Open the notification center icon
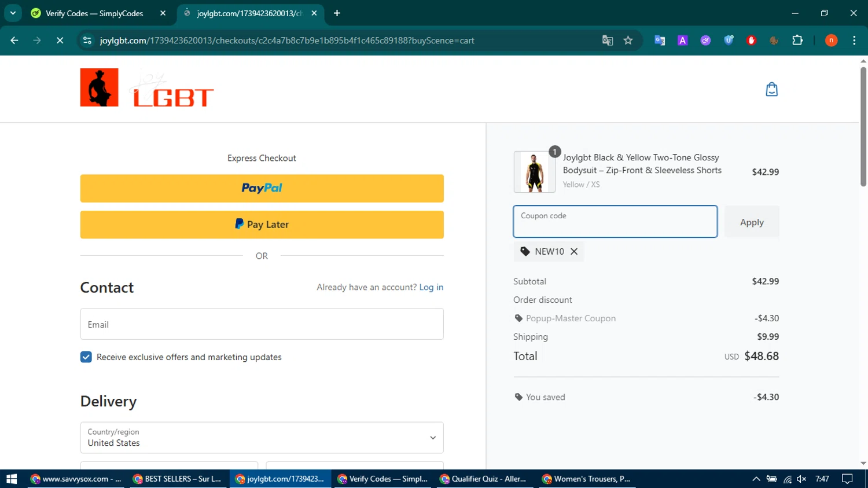 [x=847, y=479]
